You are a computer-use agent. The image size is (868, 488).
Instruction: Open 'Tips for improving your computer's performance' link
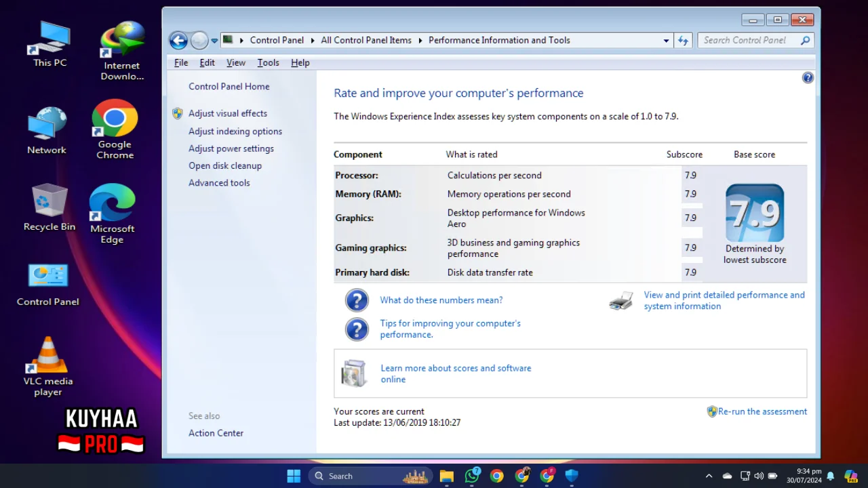pyautogui.click(x=450, y=329)
